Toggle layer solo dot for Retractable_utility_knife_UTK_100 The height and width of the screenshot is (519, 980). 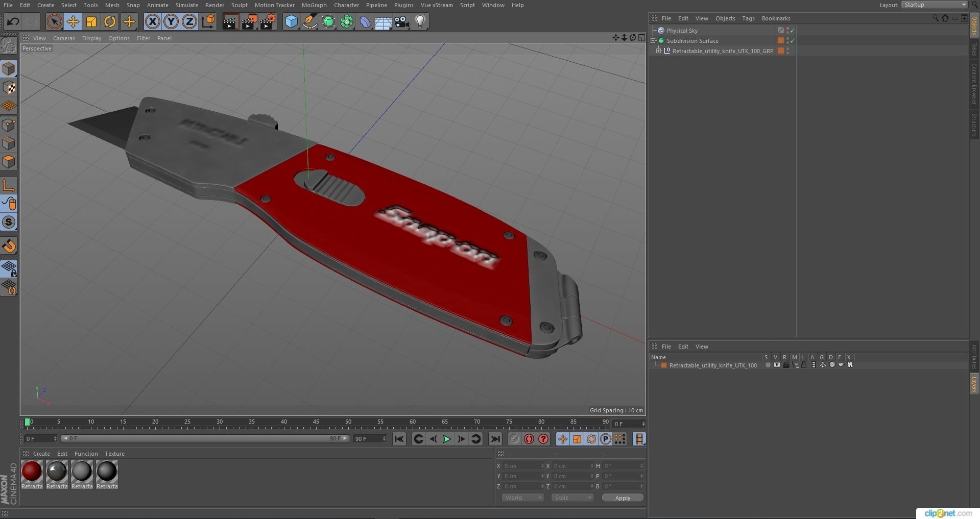tap(768, 365)
